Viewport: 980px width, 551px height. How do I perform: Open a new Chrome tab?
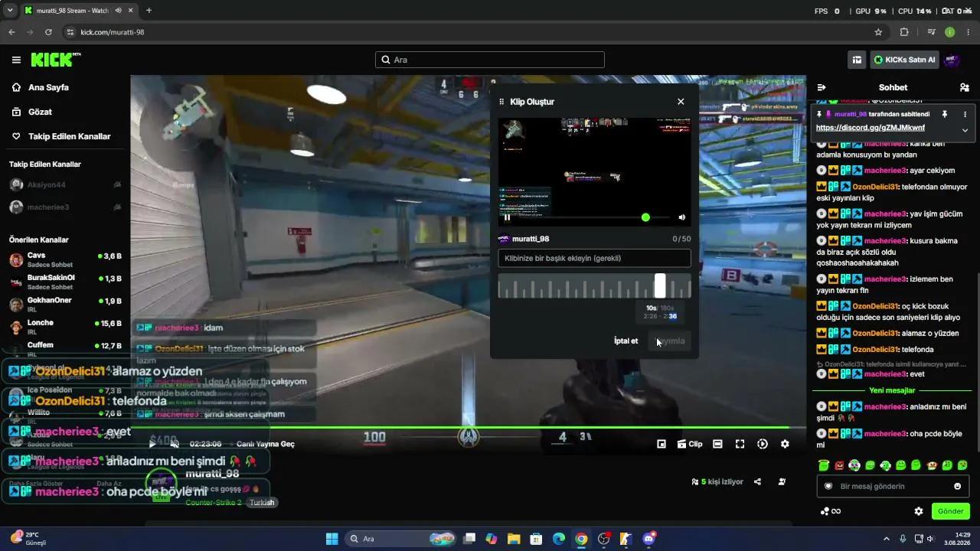click(x=149, y=11)
